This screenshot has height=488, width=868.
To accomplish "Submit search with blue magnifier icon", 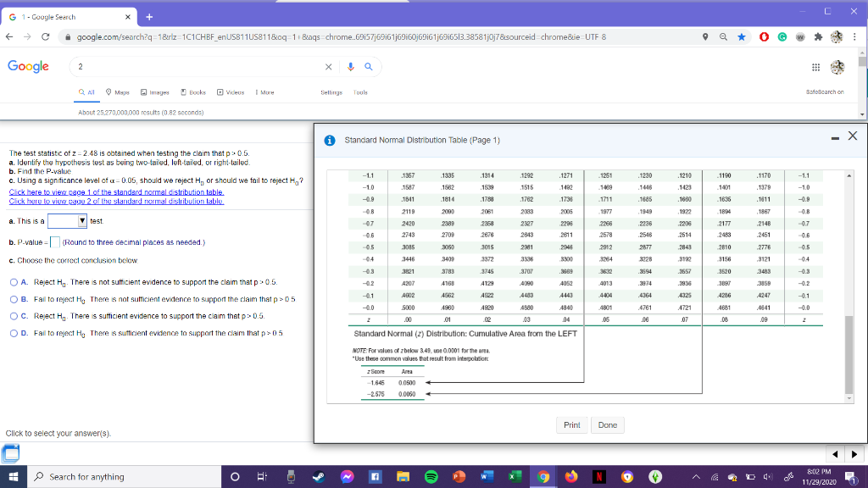I will 369,67.
